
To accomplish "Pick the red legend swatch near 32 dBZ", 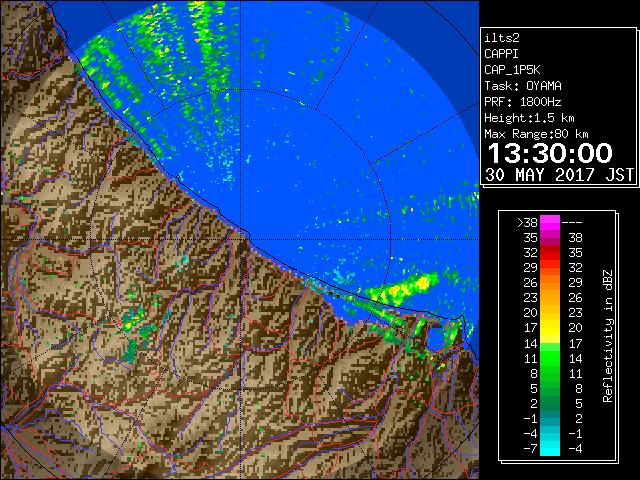I will click(x=550, y=253).
